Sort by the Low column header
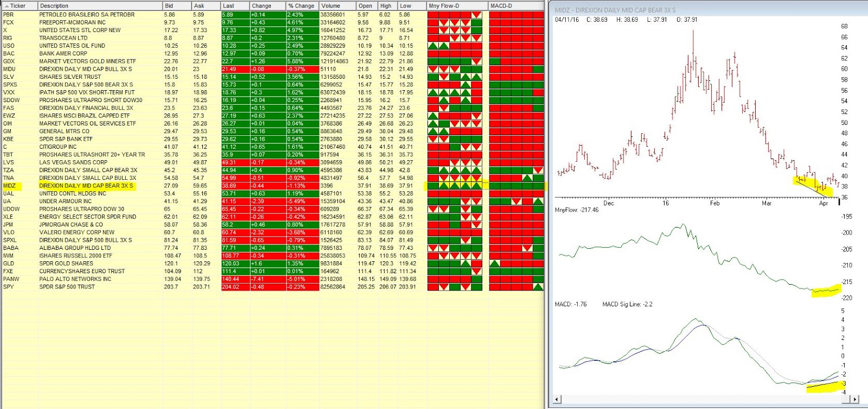The height and width of the screenshot is (409, 868). coord(412,6)
